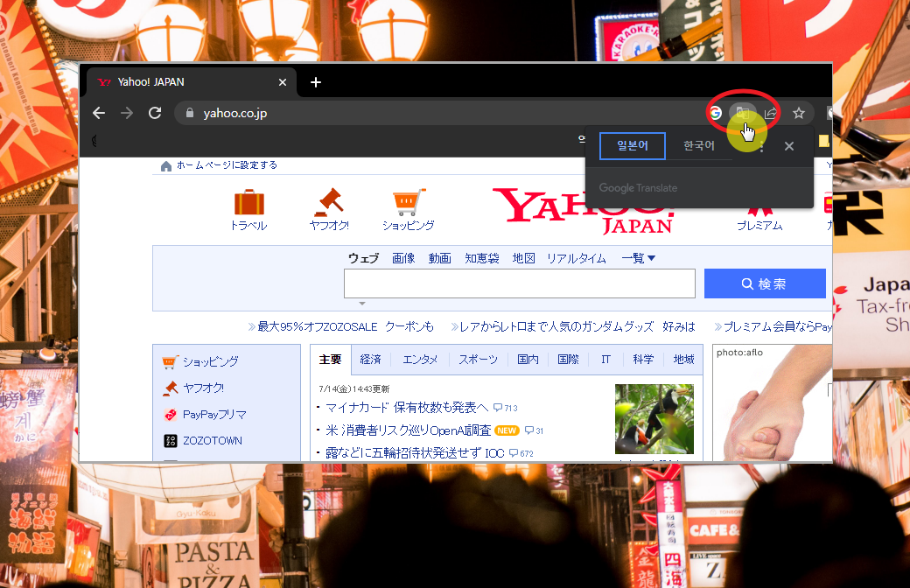Click the Google icon in address bar

[x=716, y=113]
